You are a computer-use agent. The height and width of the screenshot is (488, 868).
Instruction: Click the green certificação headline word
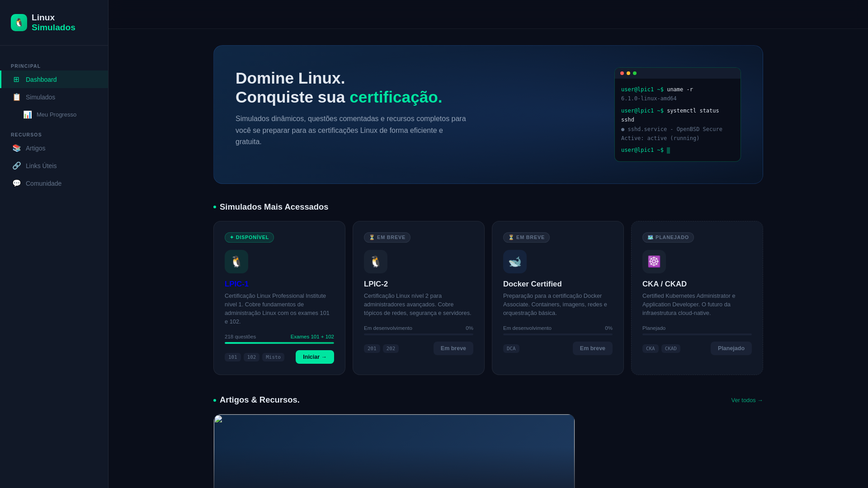click(x=396, y=97)
